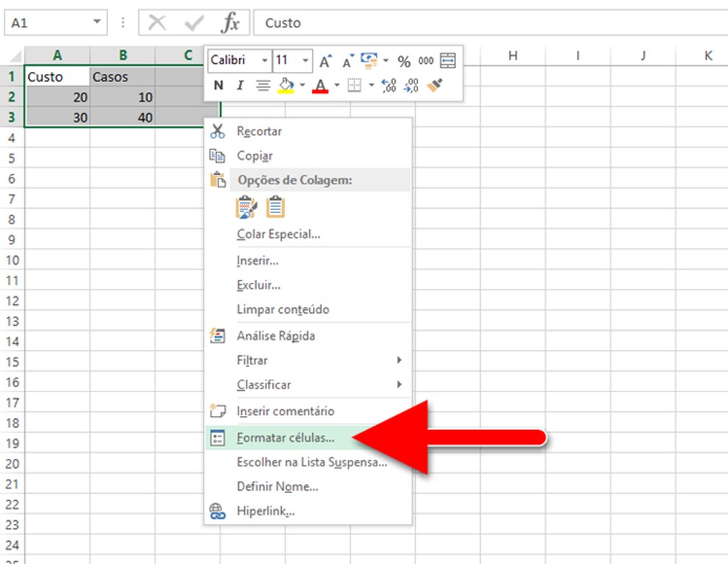Click Hiperlink at the menu bottom
The image size is (728, 564).
[266, 511]
